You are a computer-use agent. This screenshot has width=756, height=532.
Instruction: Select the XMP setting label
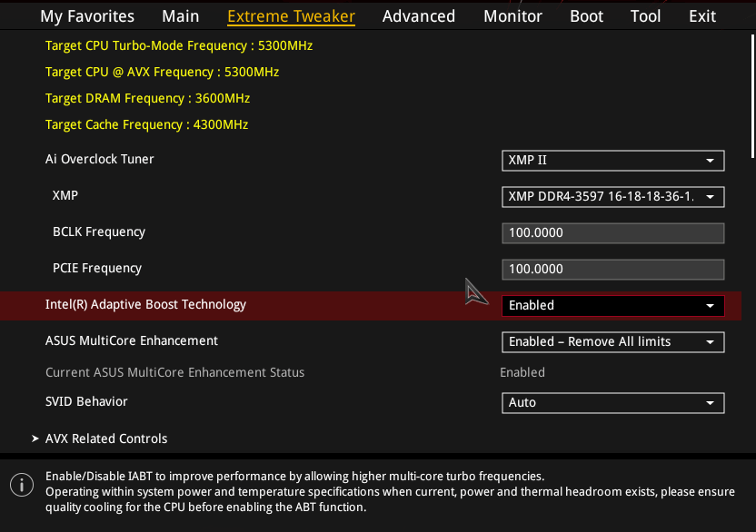coord(65,195)
